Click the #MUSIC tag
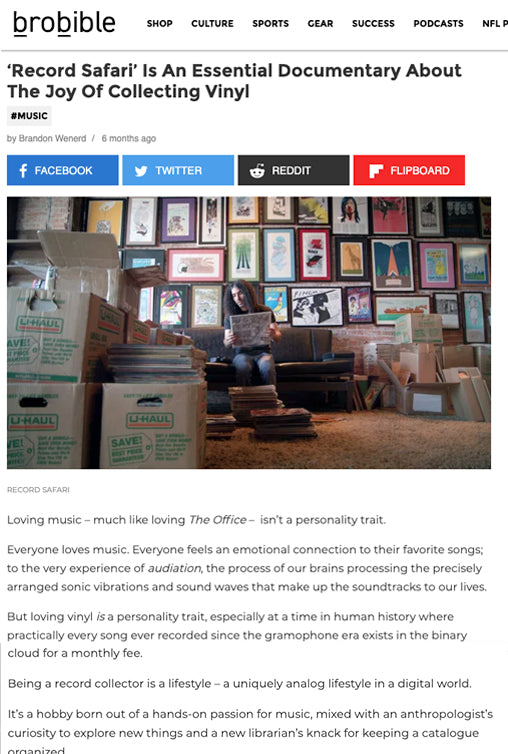Image resolution: width=508 pixels, height=754 pixels. (29, 116)
